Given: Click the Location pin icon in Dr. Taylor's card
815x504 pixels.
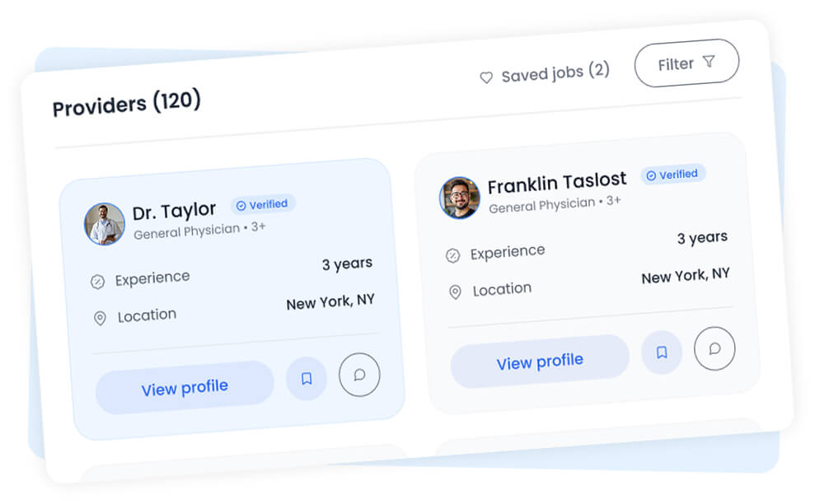Looking at the screenshot, I should pos(100,319).
